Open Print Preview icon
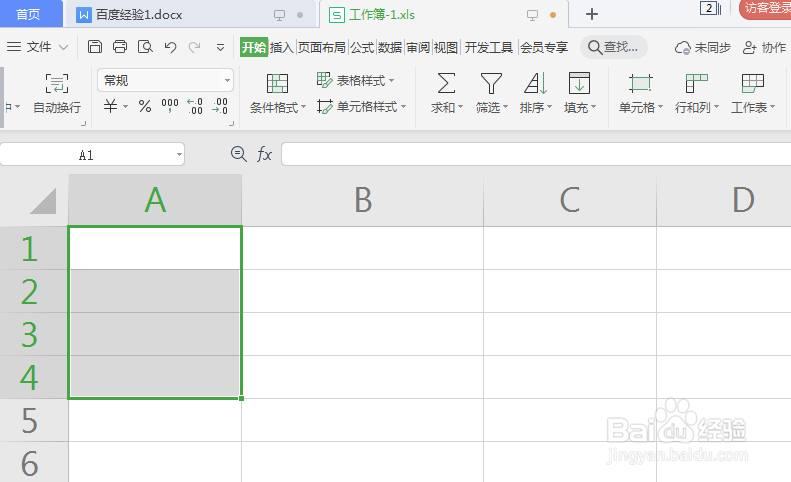791x482 pixels. pos(145,47)
